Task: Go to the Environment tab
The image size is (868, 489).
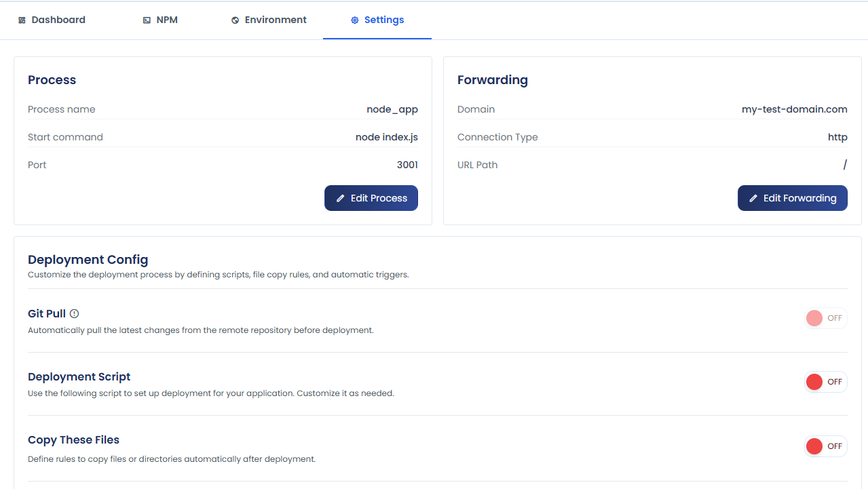Action: coord(269,20)
